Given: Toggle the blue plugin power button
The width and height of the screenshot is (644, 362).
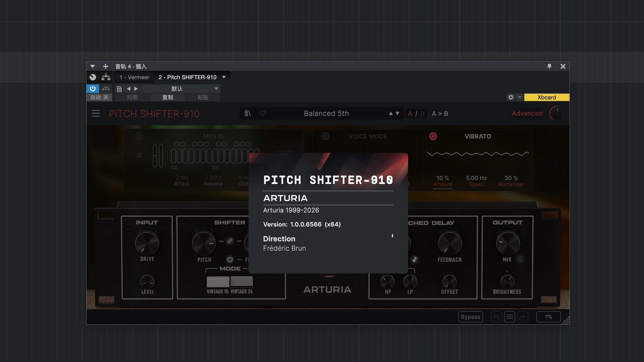Looking at the screenshot, I should point(93,89).
